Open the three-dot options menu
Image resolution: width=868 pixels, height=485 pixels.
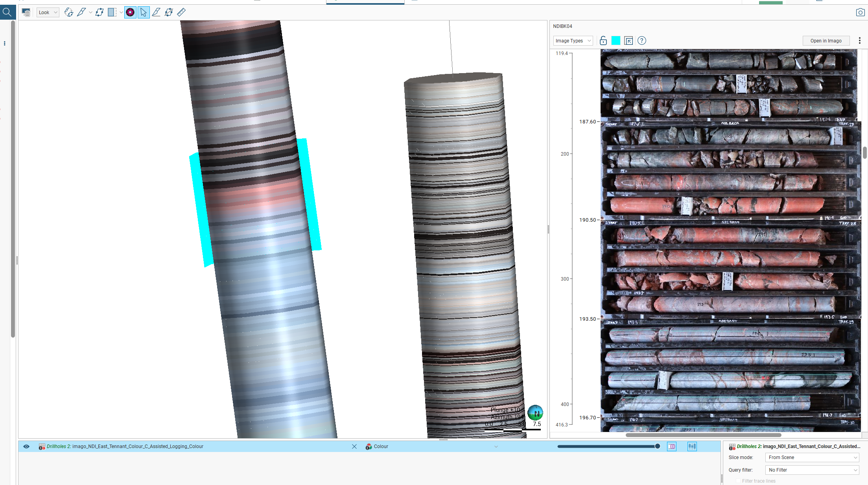tap(860, 41)
